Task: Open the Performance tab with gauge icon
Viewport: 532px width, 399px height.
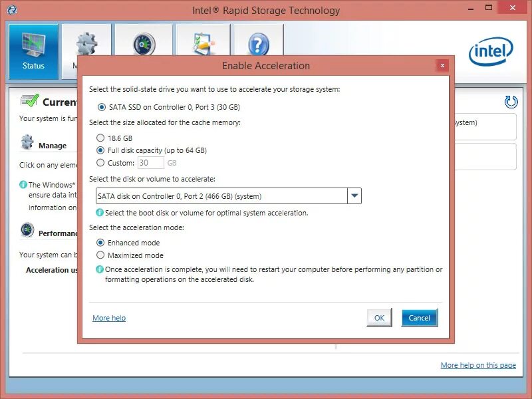Action: (144, 40)
